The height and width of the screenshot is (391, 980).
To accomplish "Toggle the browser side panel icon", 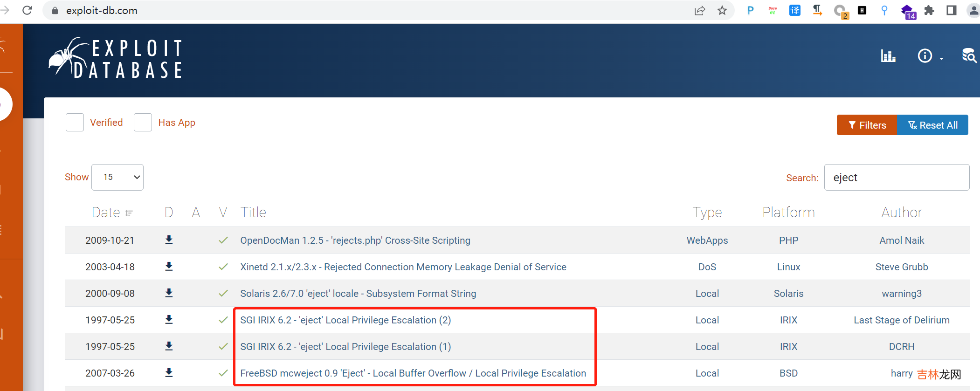I will [952, 10].
